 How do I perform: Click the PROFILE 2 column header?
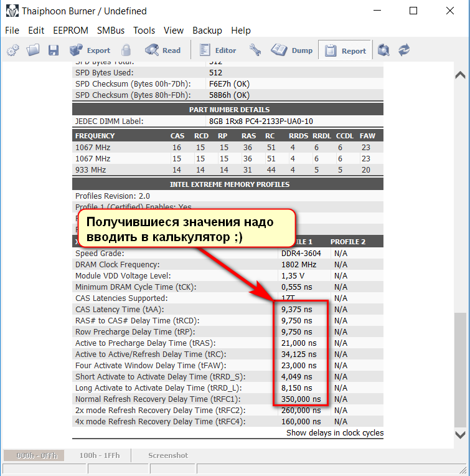[348, 242]
